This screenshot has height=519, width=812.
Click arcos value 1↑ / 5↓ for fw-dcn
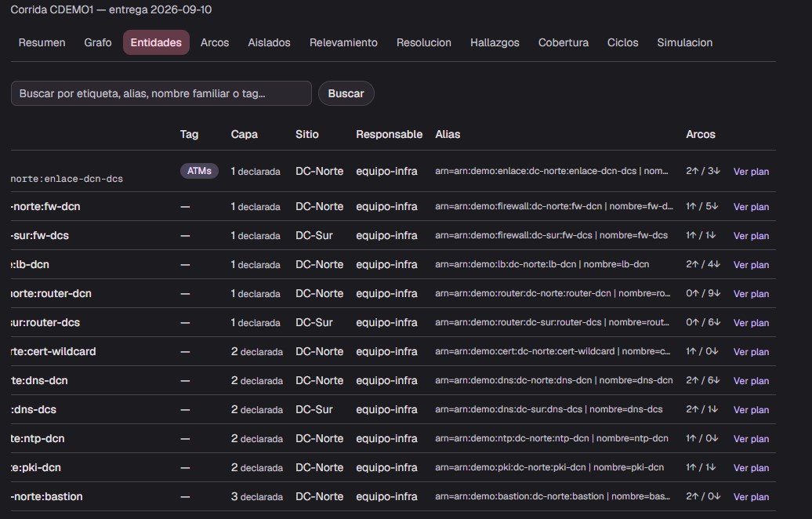[x=701, y=206]
